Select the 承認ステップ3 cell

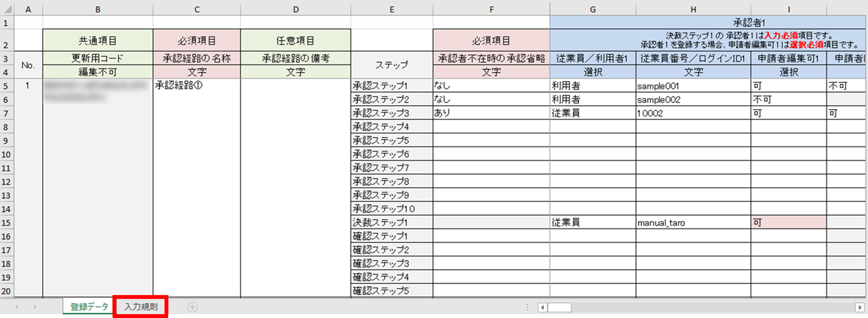click(x=392, y=113)
